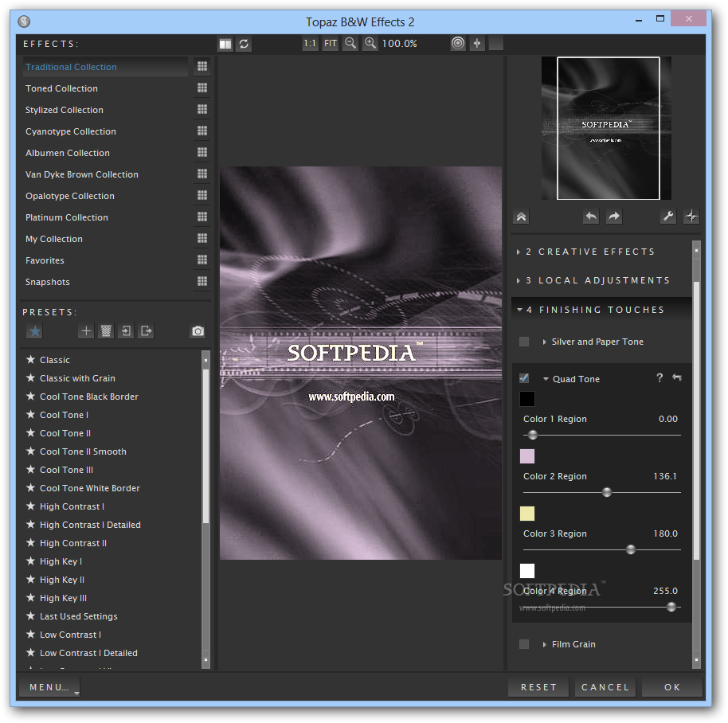Open grid view for Cyanotype Collection
This screenshot has width=728, height=723.
(202, 131)
